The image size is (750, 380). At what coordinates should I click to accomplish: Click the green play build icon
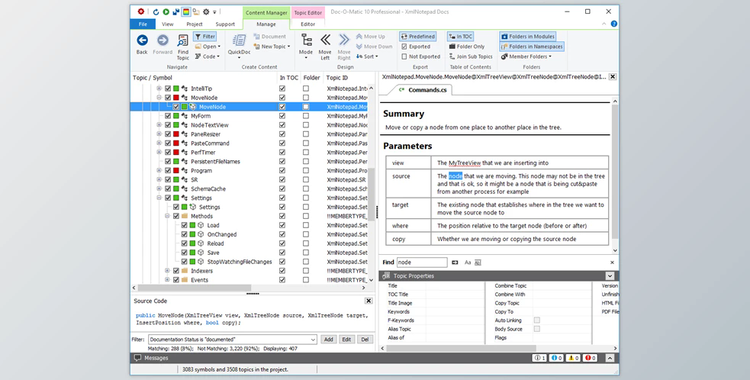(x=166, y=12)
